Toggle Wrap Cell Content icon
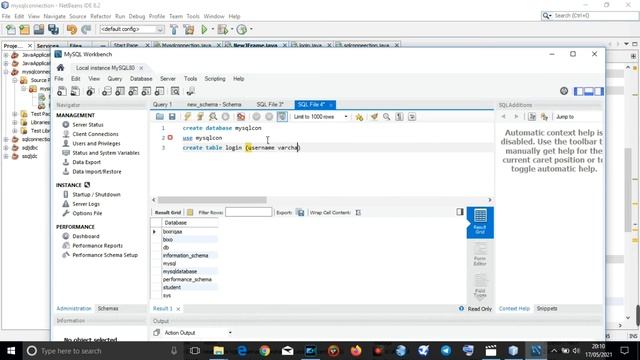 358,212
